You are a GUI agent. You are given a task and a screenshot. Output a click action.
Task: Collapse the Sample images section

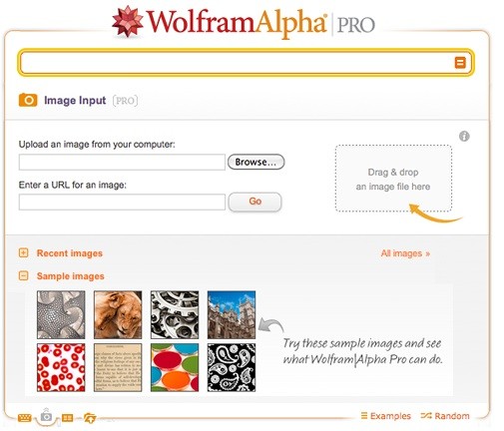[23, 275]
